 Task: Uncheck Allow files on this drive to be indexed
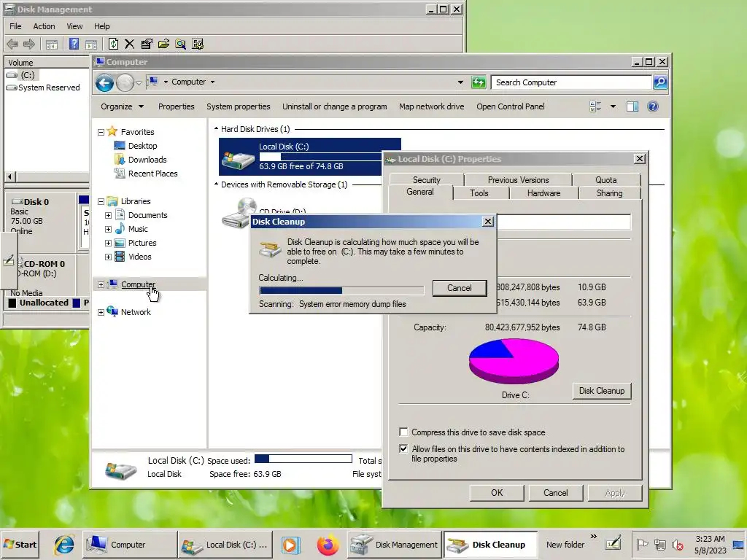[403, 448]
